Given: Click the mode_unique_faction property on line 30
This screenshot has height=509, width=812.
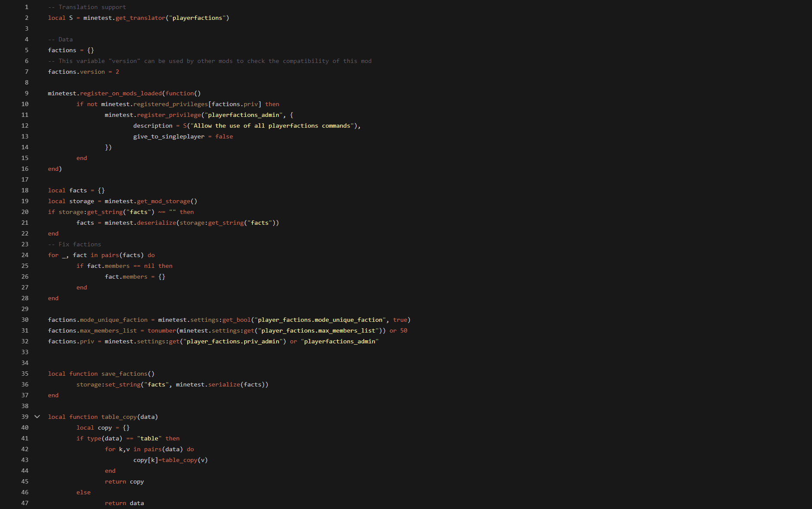Looking at the screenshot, I should [113, 320].
